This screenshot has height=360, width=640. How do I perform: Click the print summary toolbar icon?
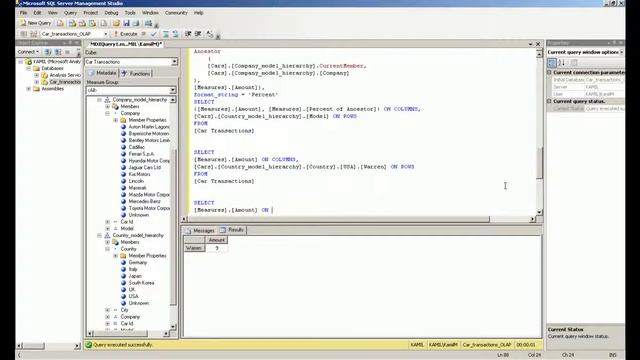[x=149, y=23]
